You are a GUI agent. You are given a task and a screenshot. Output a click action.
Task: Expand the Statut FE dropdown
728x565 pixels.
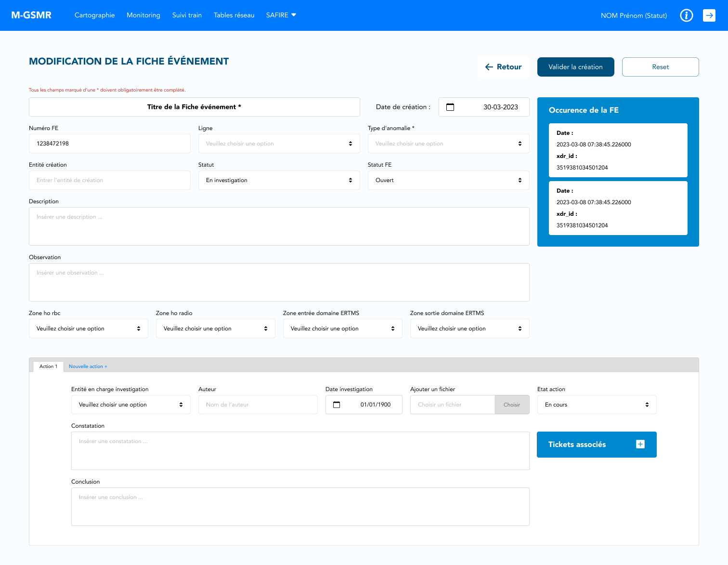click(448, 180)
